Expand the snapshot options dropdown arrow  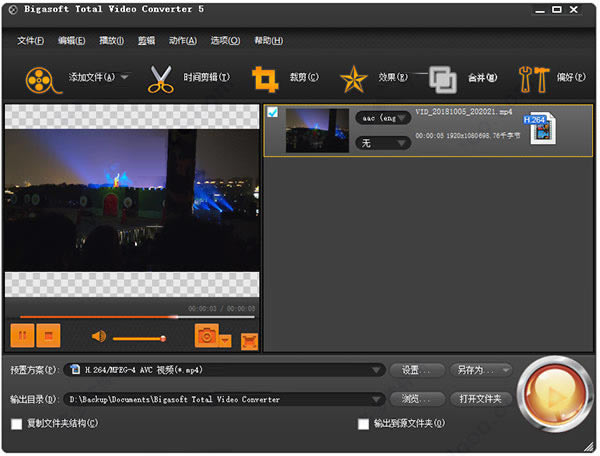click(225, 340)
